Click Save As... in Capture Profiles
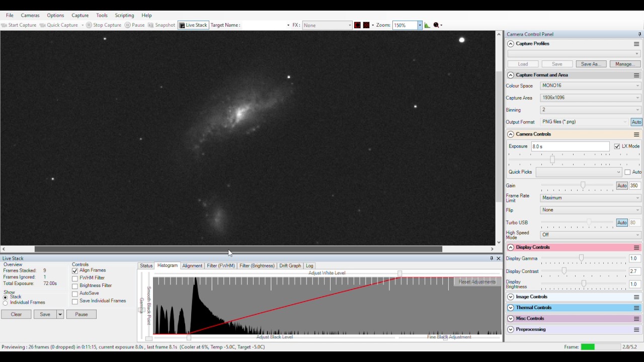 click(x=591, y=64)
